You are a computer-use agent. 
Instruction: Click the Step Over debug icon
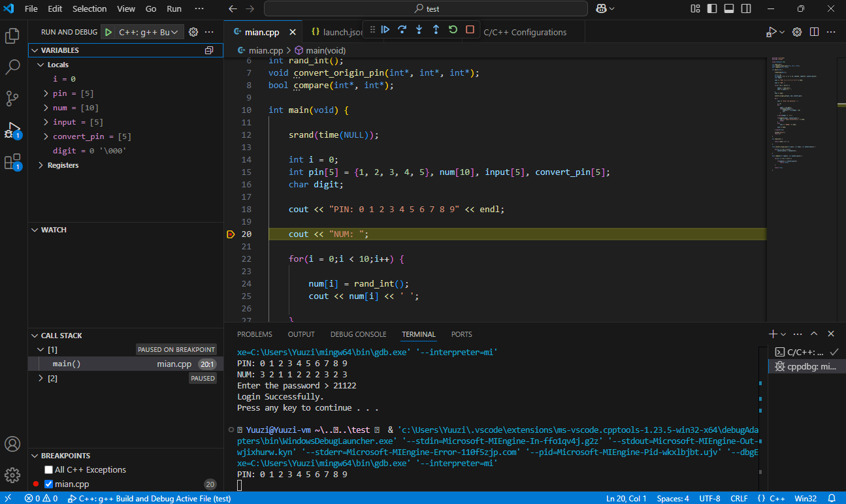402,29
